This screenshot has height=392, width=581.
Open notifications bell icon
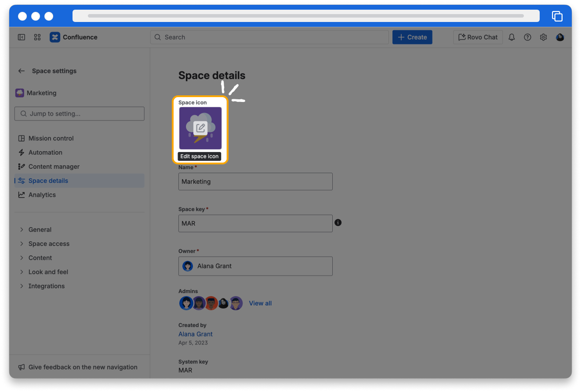[x=512, y=37]
